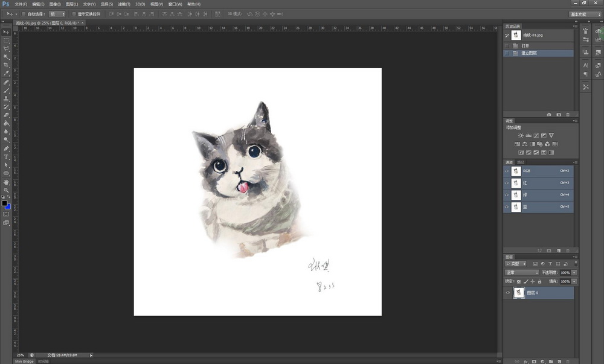
Task: Select the Brush tool
Action: coord(6,91)
